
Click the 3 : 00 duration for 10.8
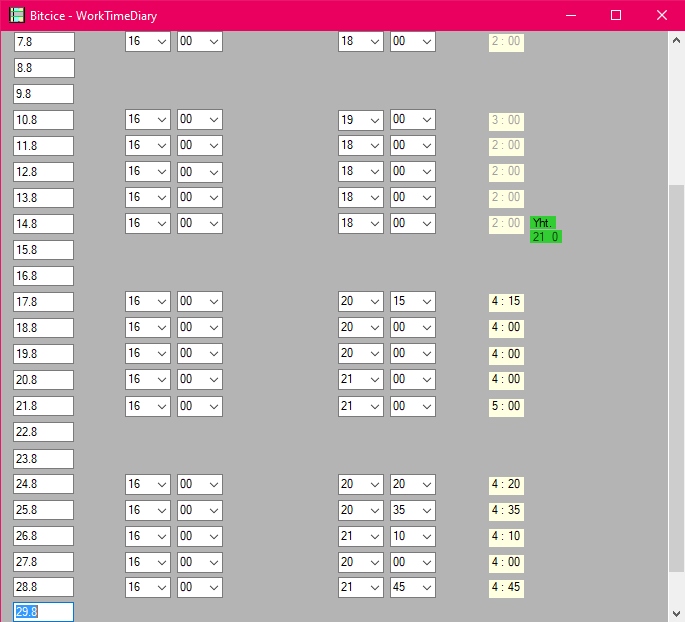[506, 121]
